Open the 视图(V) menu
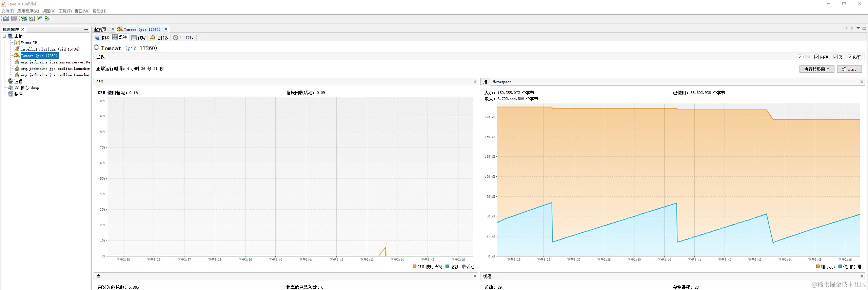This screenshot has height=290, width=868. coord(49,11)
